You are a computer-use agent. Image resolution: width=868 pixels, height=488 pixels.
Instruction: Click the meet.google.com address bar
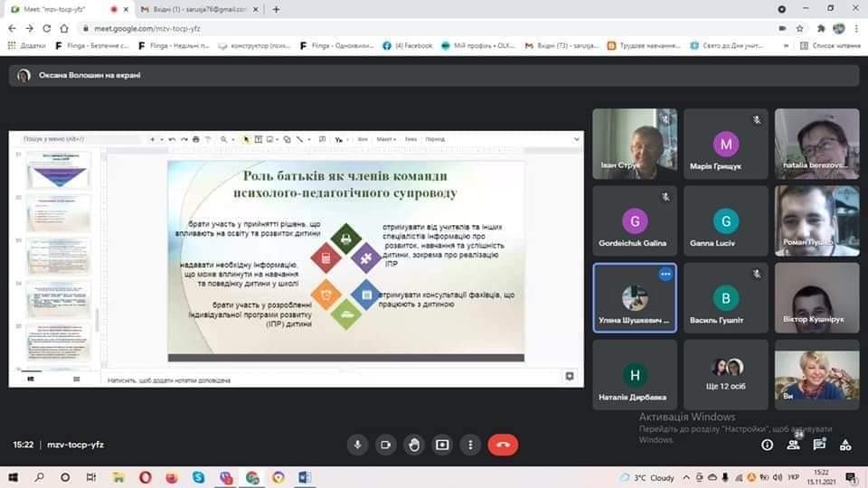pos(362,28)
